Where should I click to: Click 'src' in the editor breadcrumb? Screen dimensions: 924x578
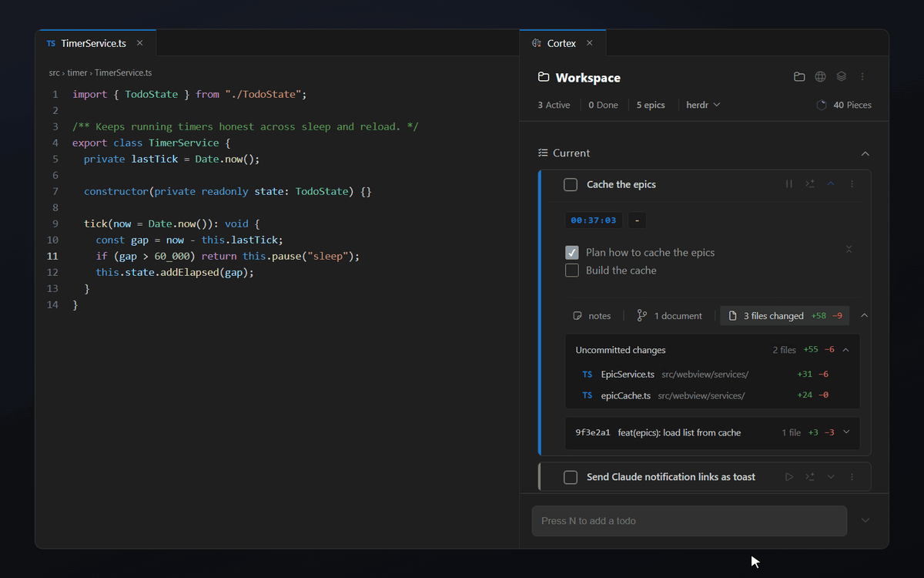click(x=54, y=72)
